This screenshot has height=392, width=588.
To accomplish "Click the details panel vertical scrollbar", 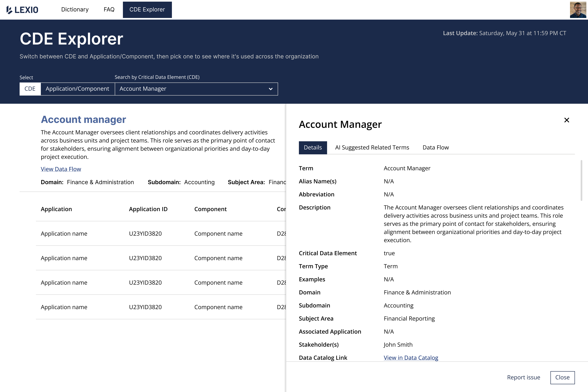I will [581, 180].
